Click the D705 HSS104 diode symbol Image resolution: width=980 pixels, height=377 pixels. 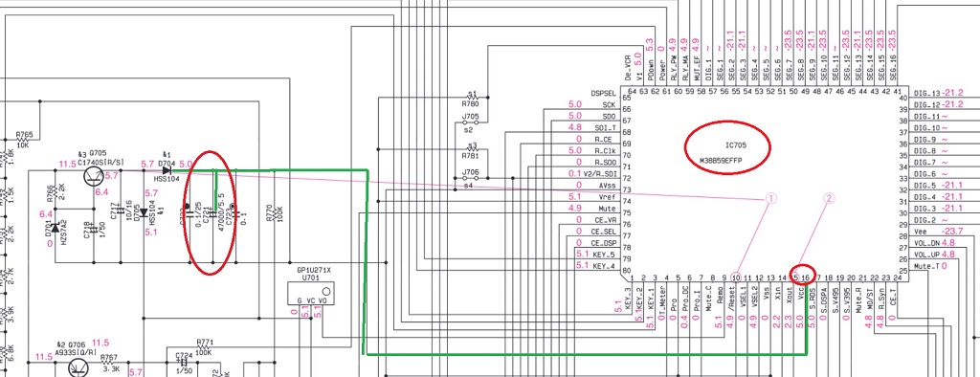click(144, 212)
